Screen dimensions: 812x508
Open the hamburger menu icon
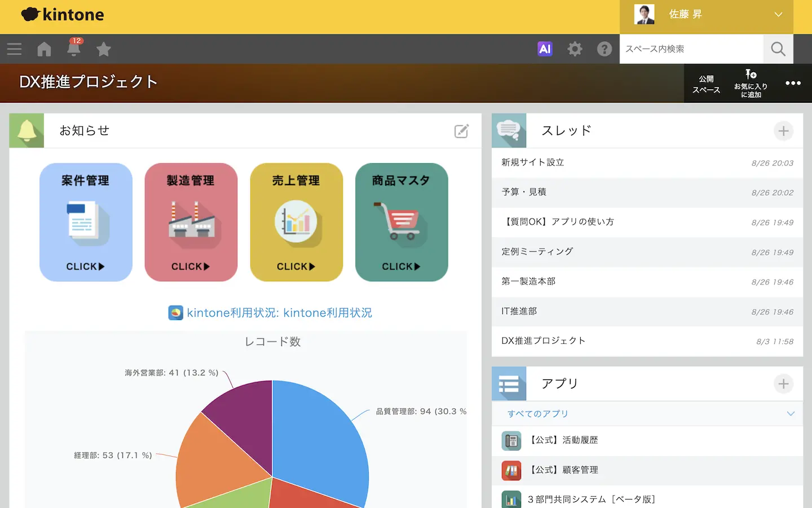(x=14, y=49)
